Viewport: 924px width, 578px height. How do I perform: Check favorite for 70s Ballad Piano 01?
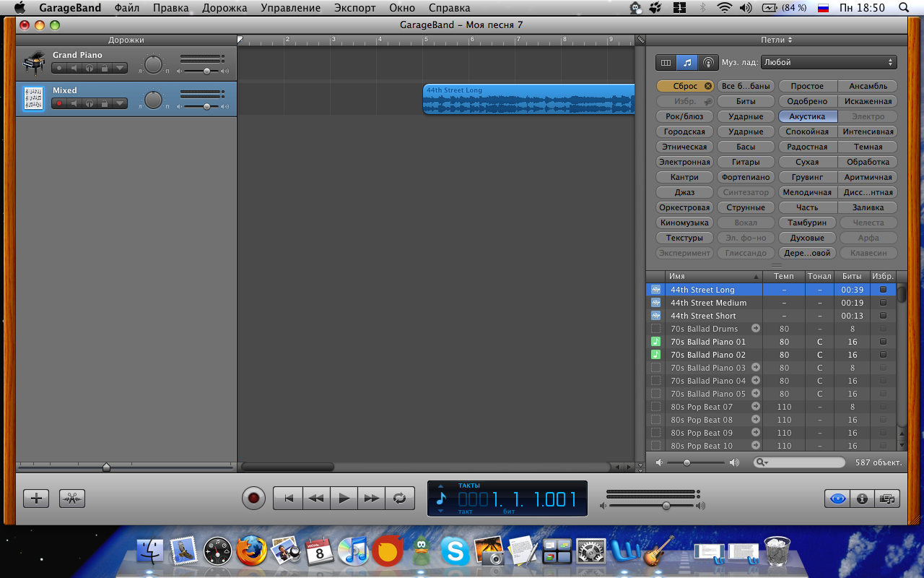(x=882, y=342)
